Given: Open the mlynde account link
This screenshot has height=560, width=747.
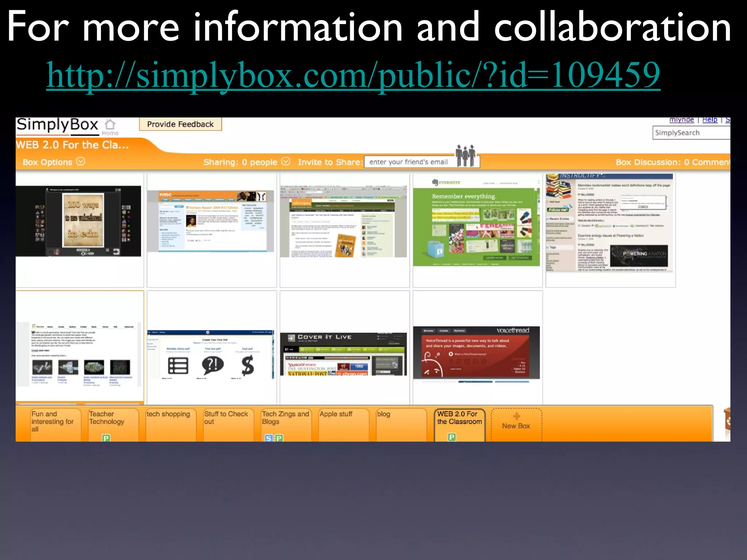Looking at the screenshot, I should [x=681, y=120].
